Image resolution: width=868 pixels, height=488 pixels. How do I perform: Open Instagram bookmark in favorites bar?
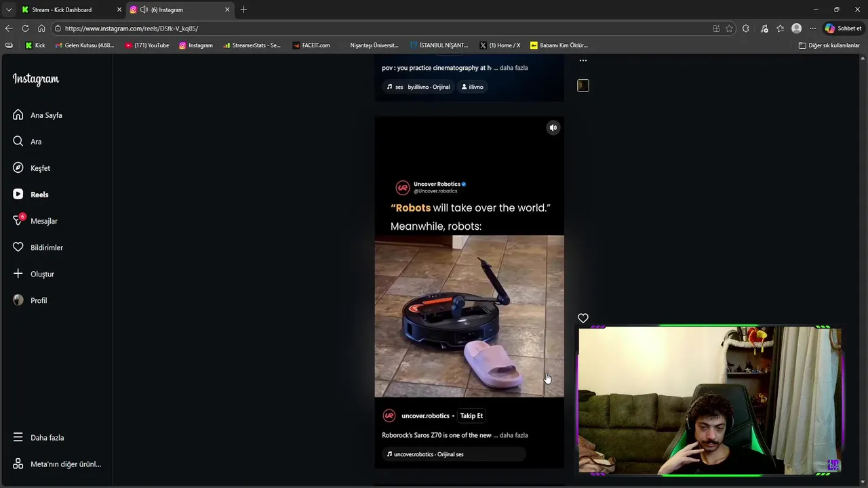[x=196, y=45]
